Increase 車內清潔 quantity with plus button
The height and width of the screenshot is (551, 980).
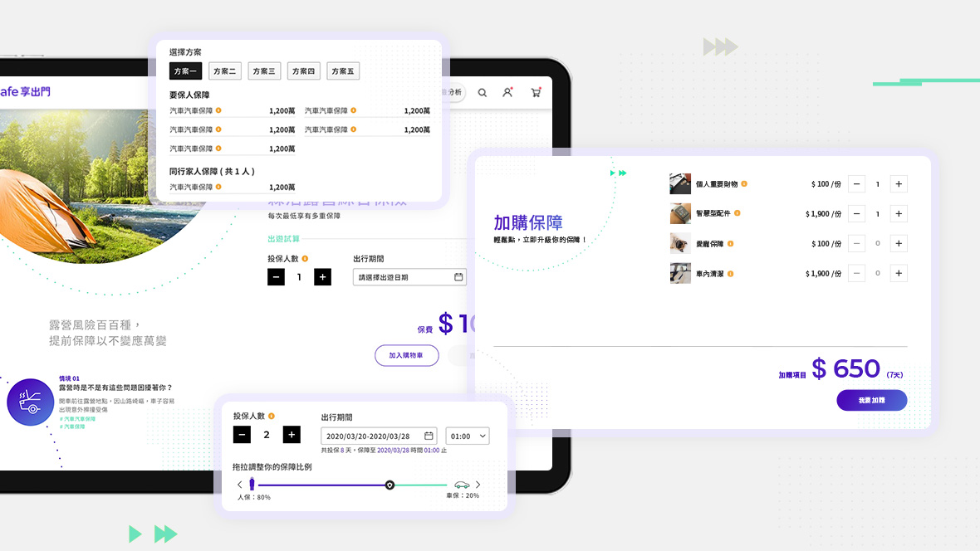tap(899, 273)
